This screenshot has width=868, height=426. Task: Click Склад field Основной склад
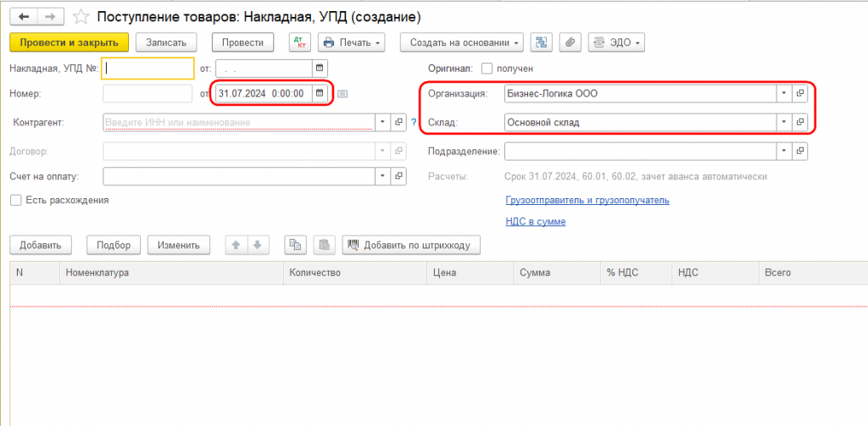tap(641, 122)
